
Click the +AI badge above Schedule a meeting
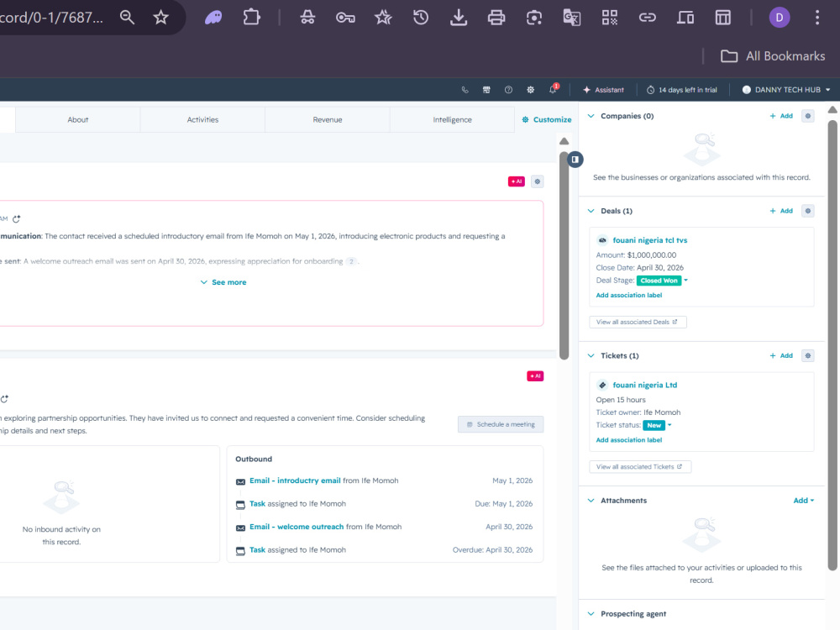pos(535,376)
